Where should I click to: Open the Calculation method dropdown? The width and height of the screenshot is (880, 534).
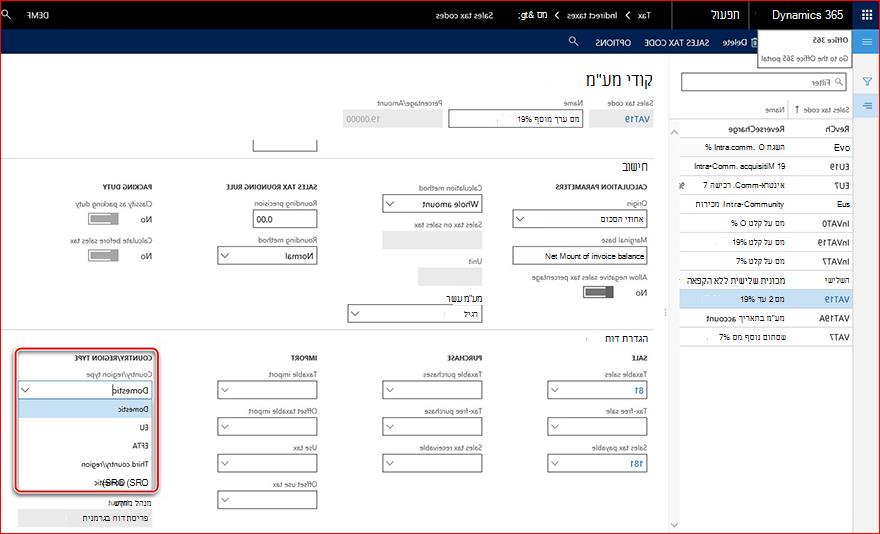(390, 204)
